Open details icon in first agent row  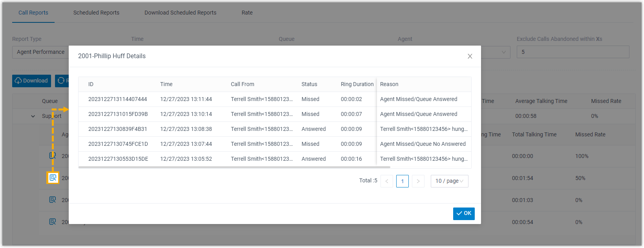coord(52,156)
